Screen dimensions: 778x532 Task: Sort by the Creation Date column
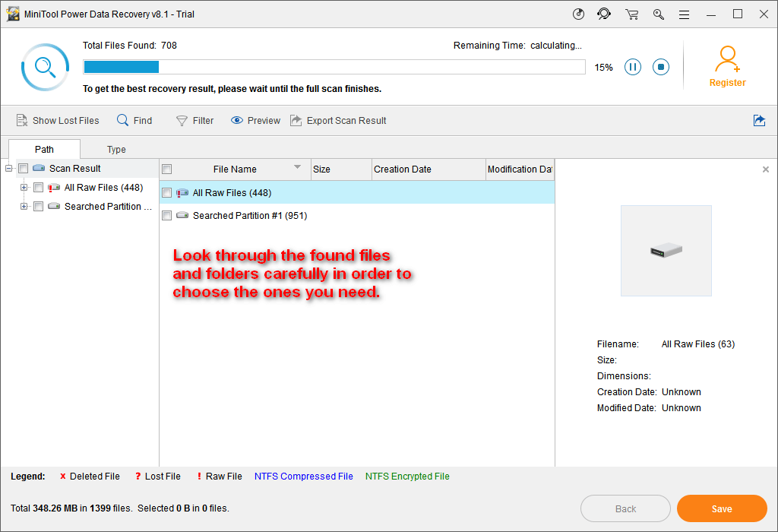point(429,169)
